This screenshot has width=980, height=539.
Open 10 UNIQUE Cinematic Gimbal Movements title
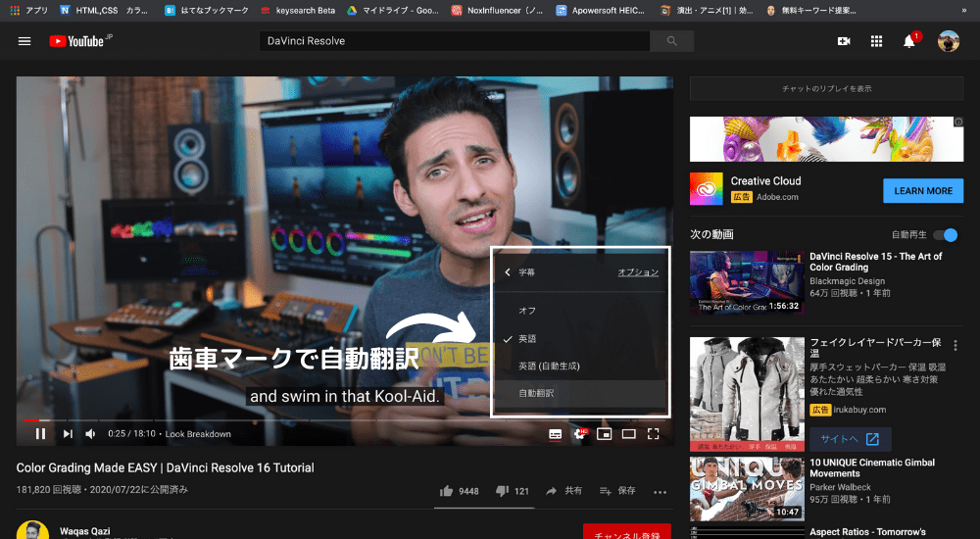point(872,467)
